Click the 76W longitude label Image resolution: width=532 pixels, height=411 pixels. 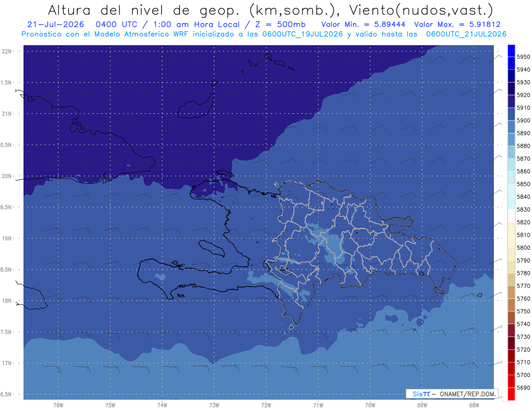coord(58,405)
